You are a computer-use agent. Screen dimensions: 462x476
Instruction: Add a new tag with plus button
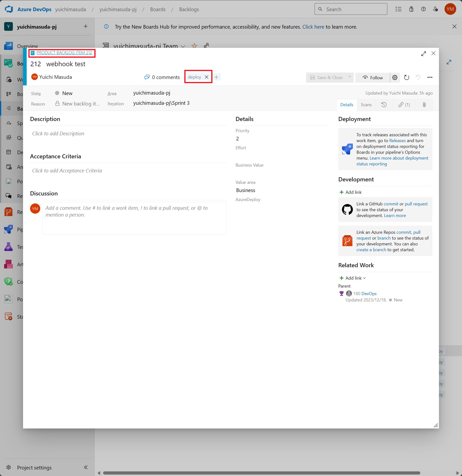point(216,77)
